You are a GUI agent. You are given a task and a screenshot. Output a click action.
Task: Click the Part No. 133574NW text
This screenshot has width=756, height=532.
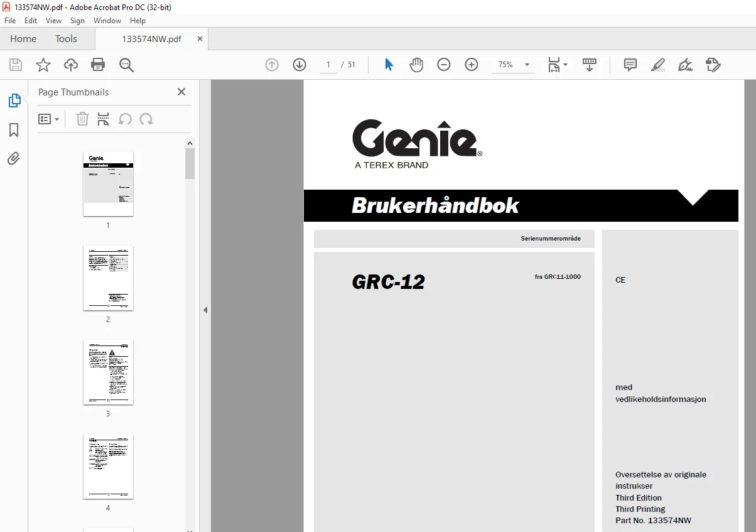click(654, 520)
